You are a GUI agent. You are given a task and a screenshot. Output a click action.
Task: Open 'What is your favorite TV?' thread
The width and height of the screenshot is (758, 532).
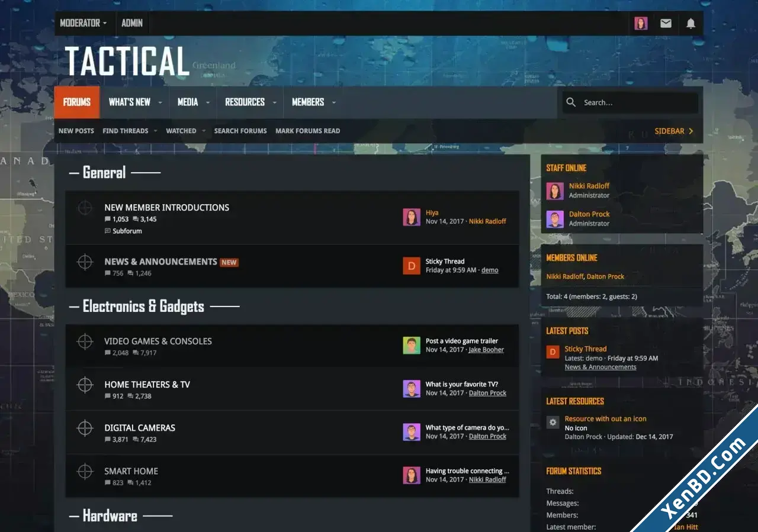click(462, 384)
